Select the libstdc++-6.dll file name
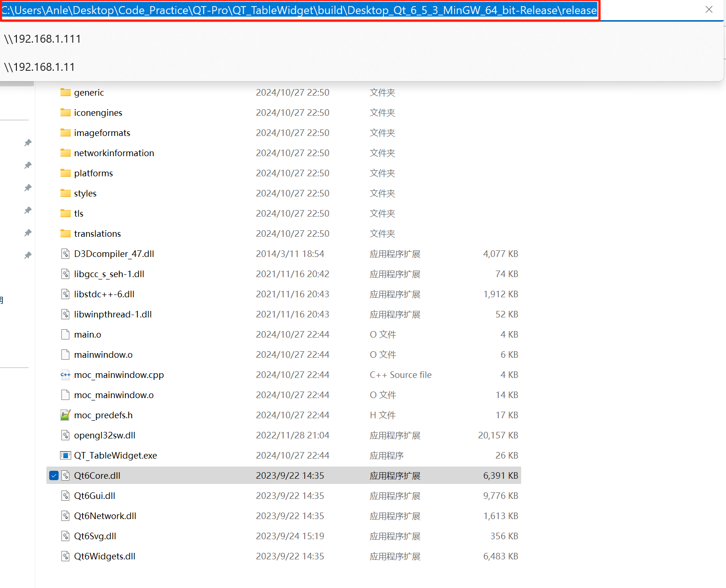 coord(104,294)
